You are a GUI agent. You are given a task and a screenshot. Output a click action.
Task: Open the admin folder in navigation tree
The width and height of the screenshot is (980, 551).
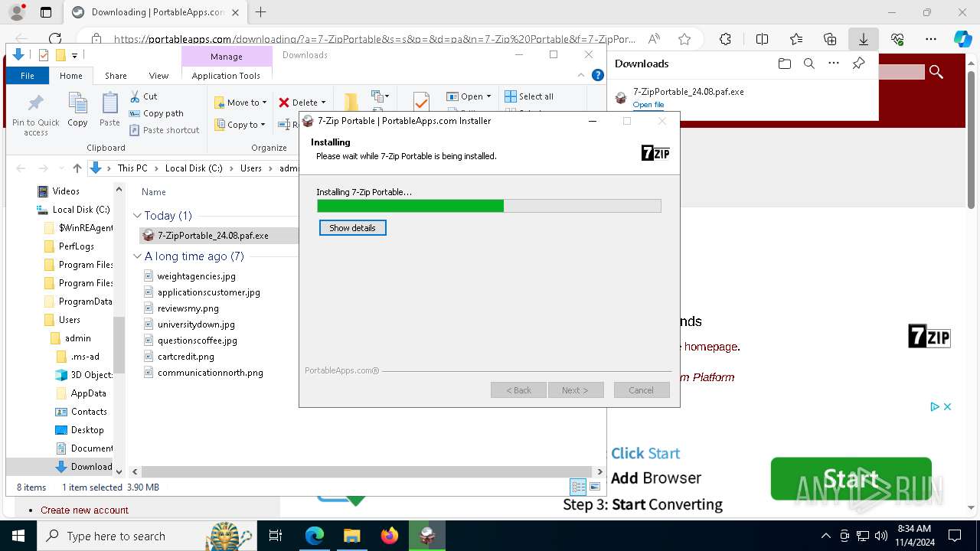[x=77, y=338]
